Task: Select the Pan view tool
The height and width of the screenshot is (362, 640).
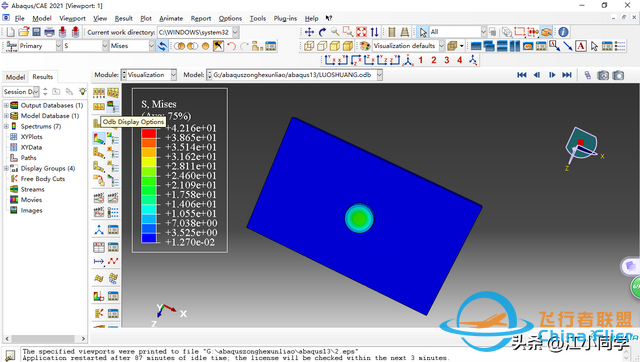Action: 309,32
